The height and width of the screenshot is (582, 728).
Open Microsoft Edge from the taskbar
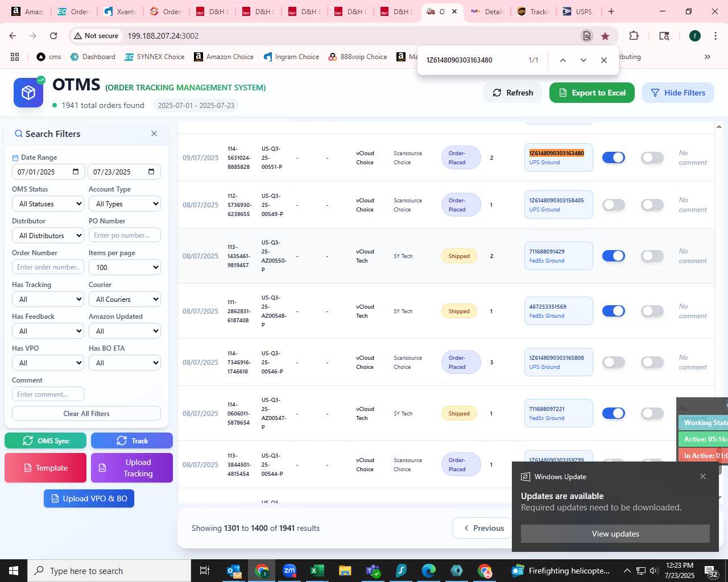coord(429,571)
